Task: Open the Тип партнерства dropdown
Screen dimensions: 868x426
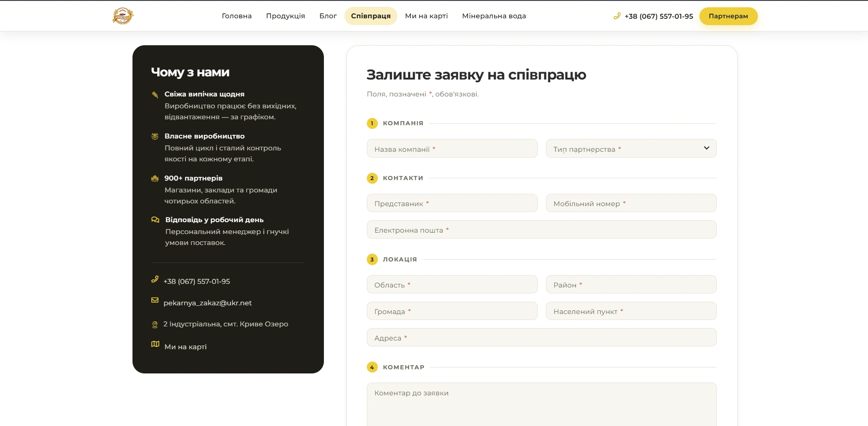Action: pyautogui.click(x=631, y=149)
